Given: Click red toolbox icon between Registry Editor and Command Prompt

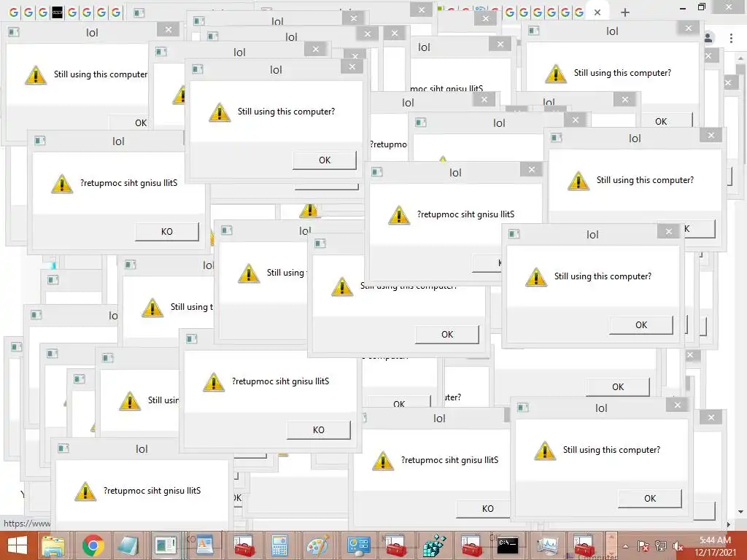Looking at the screenshot, I should tap(472, 545).
